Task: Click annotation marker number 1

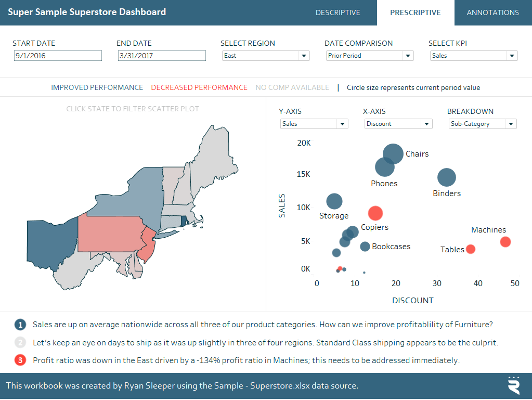Action: click(x=19, y=324)
